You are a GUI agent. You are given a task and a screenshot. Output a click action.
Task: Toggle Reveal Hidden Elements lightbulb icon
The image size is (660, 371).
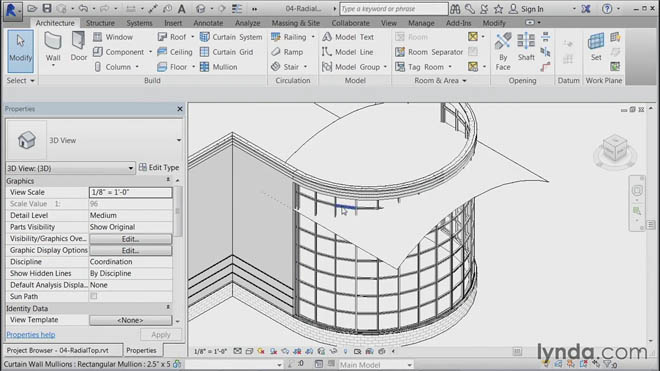346,351
